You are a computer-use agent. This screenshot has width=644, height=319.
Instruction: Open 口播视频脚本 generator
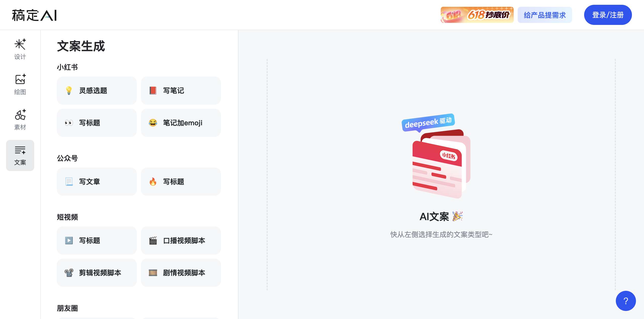click(x=181, y=241)
